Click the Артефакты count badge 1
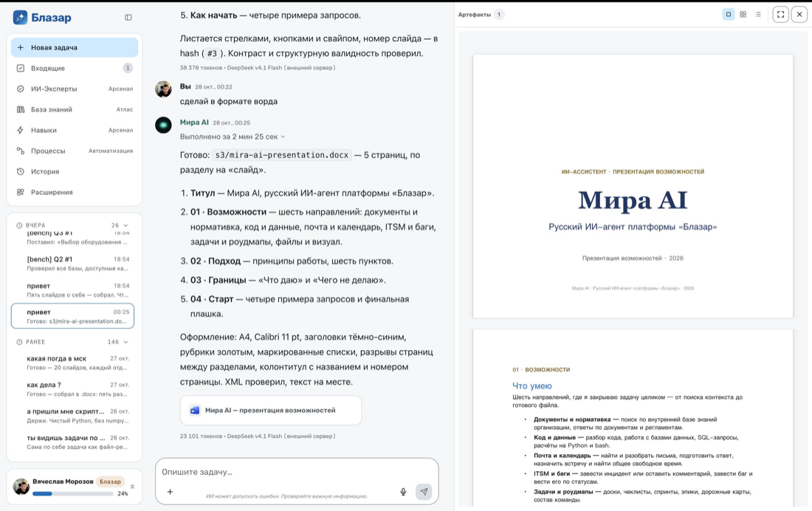Viewport: 812px width, 511px height. pyautogui.click(x=499, y=15)
